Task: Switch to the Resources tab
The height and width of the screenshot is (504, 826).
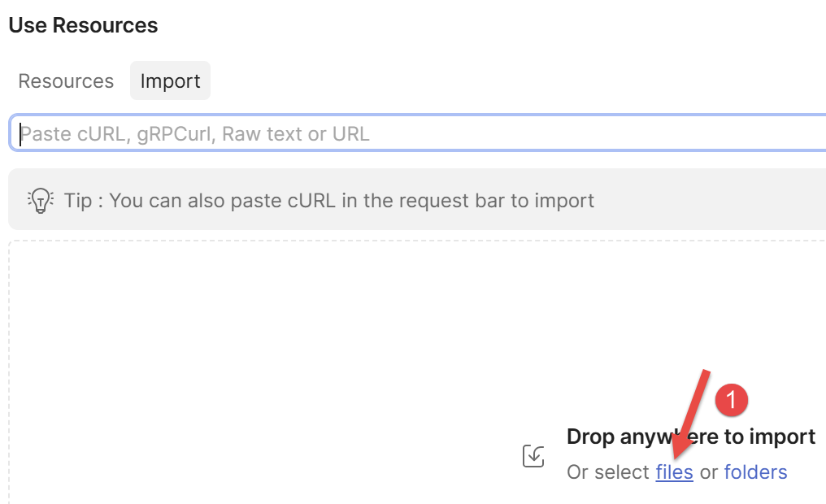Action: click(x=66, y=81)
